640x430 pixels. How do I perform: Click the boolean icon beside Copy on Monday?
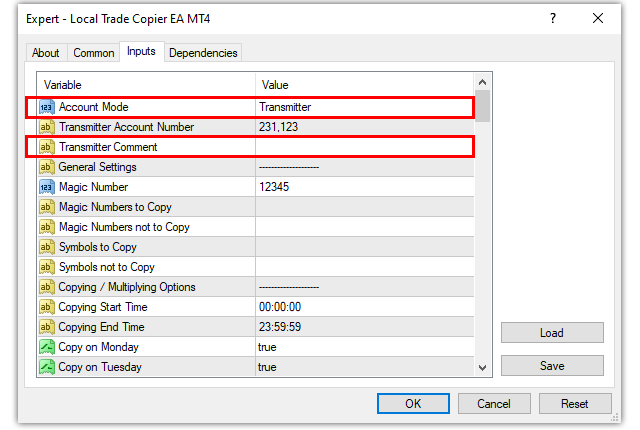[x=46, y=347]
